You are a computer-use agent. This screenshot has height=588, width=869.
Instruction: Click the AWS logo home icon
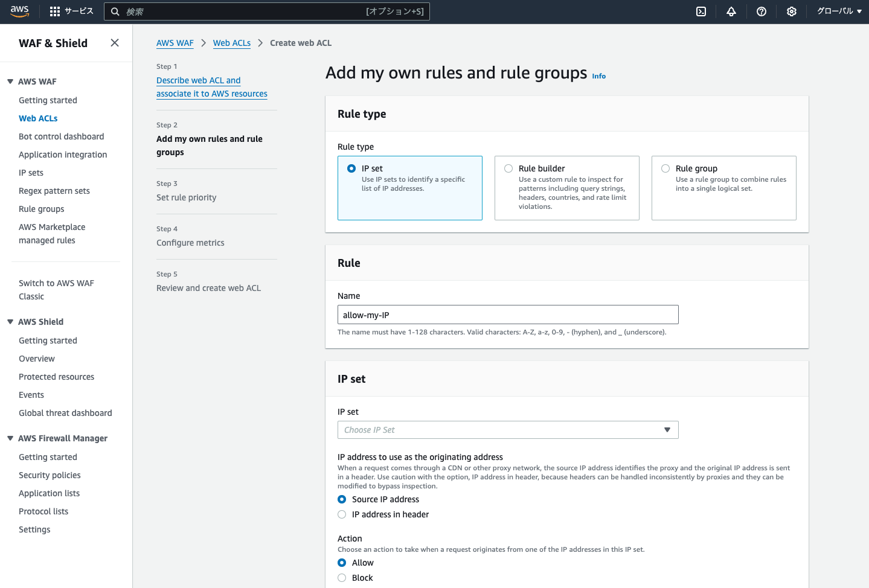[x=19, y=11]
